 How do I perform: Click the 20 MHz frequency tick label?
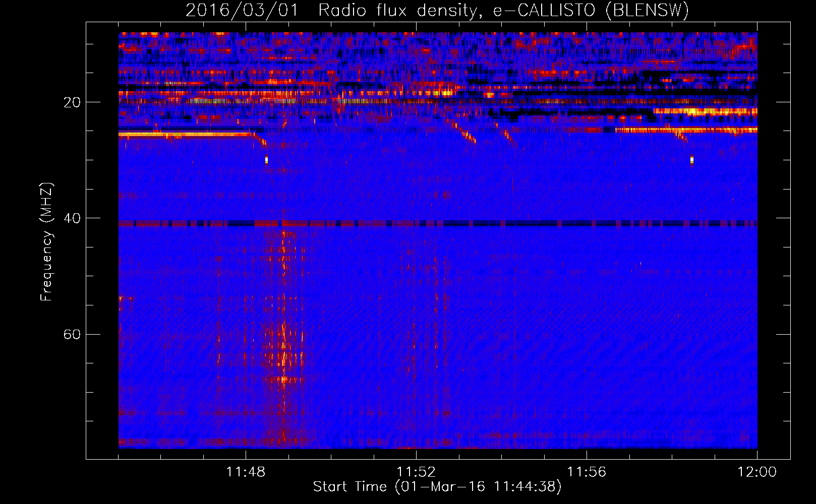(72, 102)
